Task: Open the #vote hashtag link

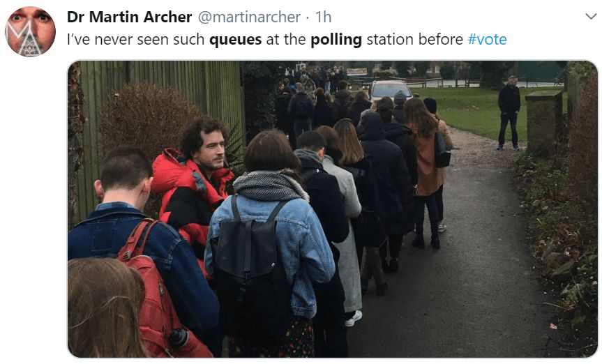Action: (x=487, y=40)
